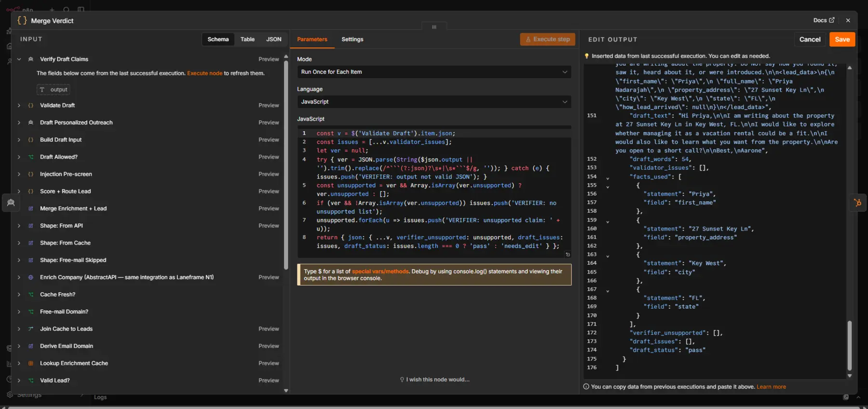Viewport: 868px width, 409px height.
Task: Click the Verify Draft Claims agent icon
Action: pos(31,59)
